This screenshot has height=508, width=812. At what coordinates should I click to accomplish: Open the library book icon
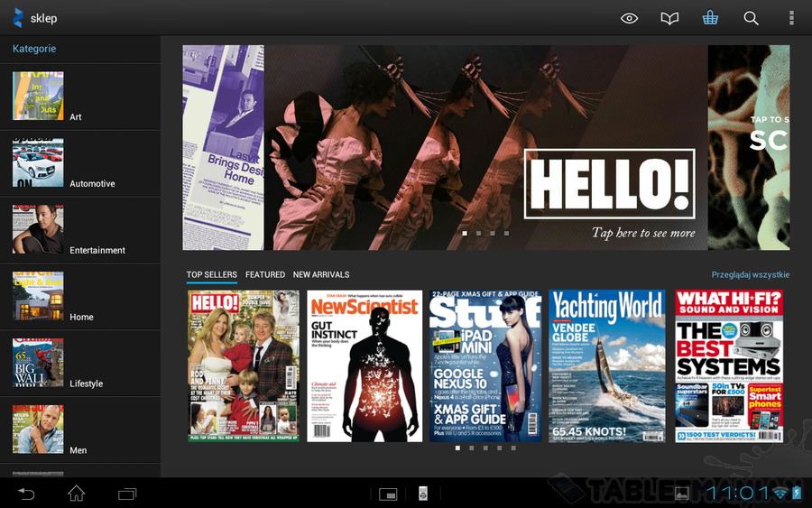pyautogui.click(x=669, y=19)
